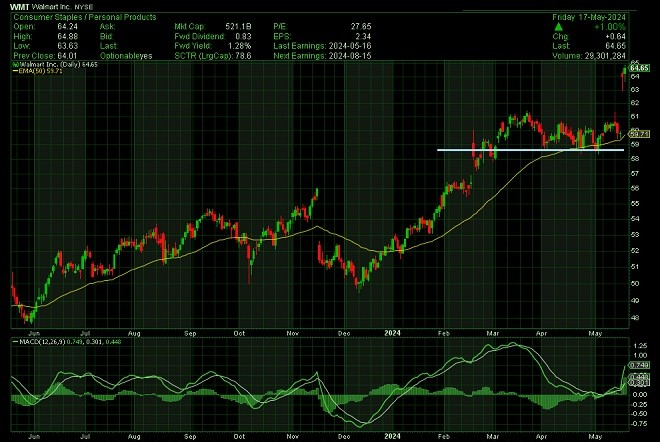Viewport: 660px width, 442px height.
Task: Click the Last Earnings date 2024-05-16
Action: coord(350,46)
